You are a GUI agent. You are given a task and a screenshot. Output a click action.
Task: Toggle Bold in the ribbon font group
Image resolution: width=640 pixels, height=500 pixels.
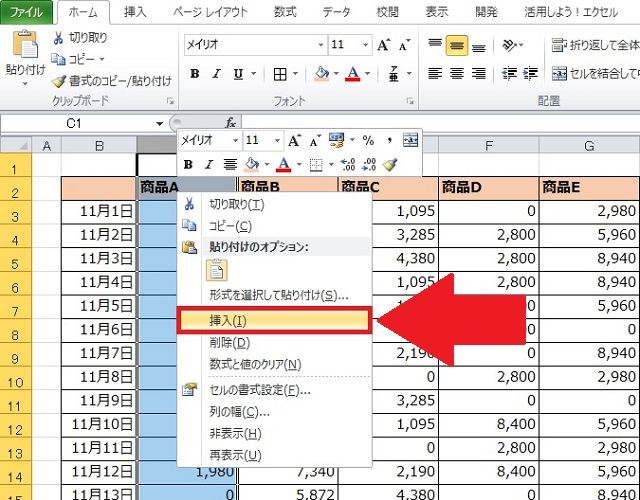tap(195, 74)
